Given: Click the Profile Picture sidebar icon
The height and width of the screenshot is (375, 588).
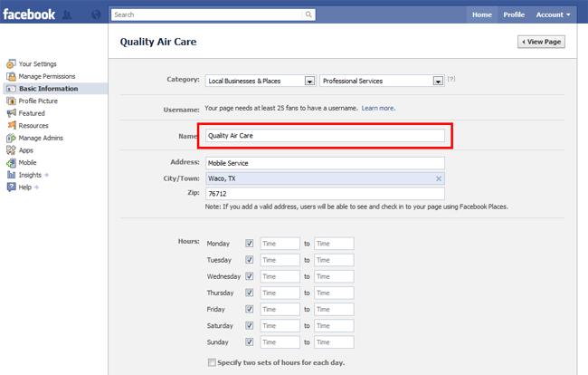Looking at the screenshot, I should [11, 101].
